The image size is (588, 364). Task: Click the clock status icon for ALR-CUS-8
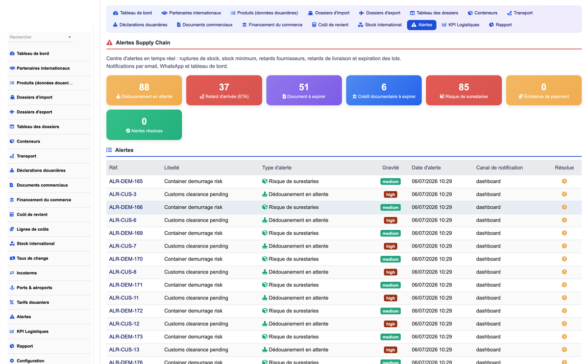tap(564, 272)
